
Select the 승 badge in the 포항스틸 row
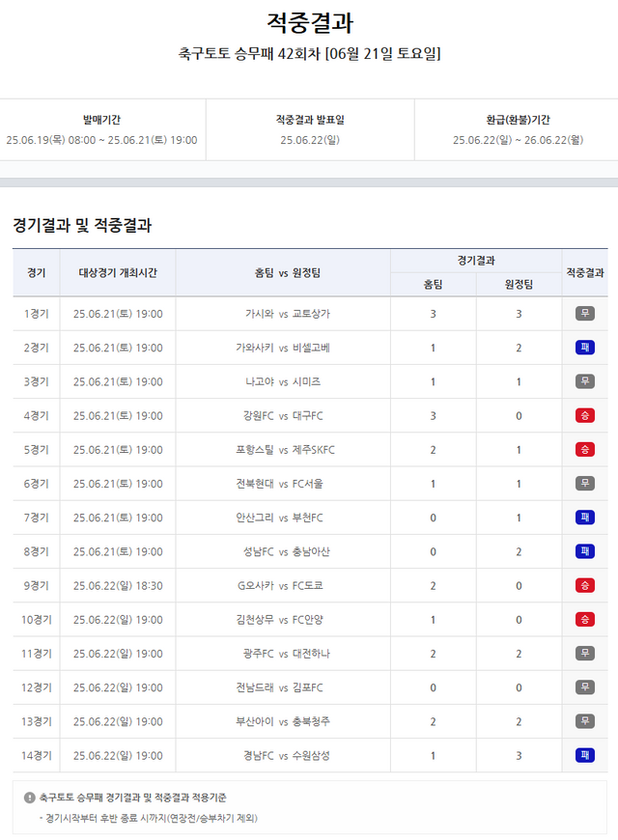point(584,449)
